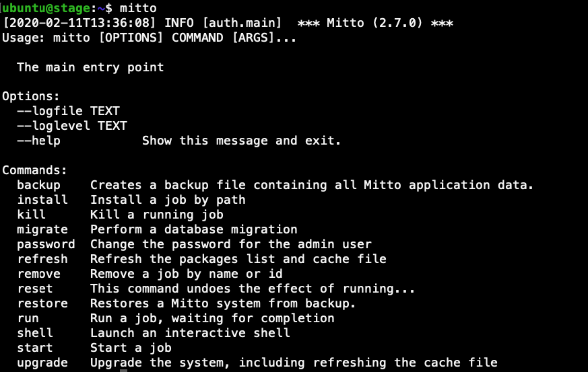Image resolution: width=588 pixels, height=372 pixels.
Task: Click the remove command name
Action: click(x=38, y=274)
